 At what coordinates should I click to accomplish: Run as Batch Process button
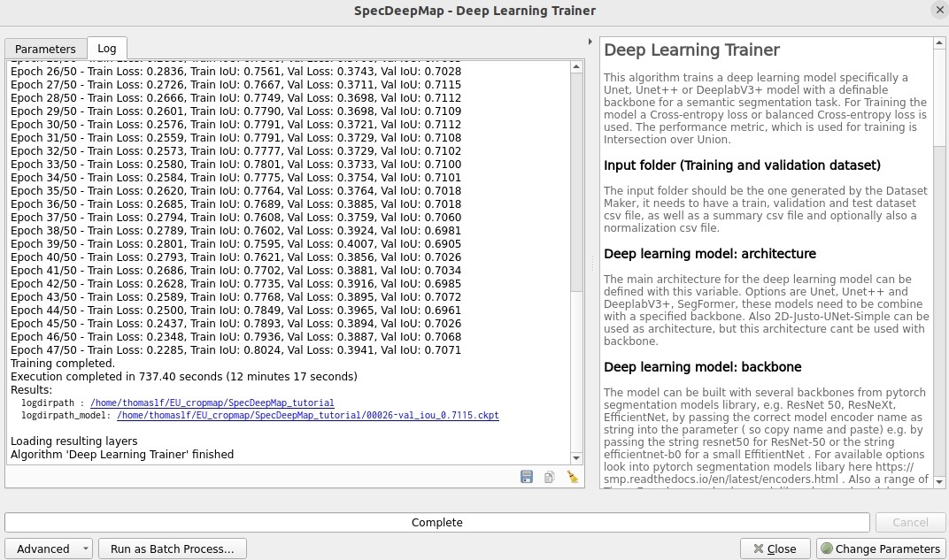[173, 548]
